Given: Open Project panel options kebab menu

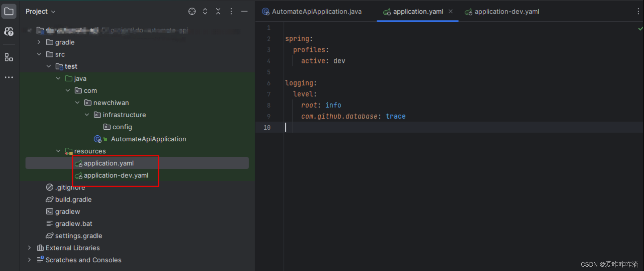Looking at the screenshot, I should 231,11.
